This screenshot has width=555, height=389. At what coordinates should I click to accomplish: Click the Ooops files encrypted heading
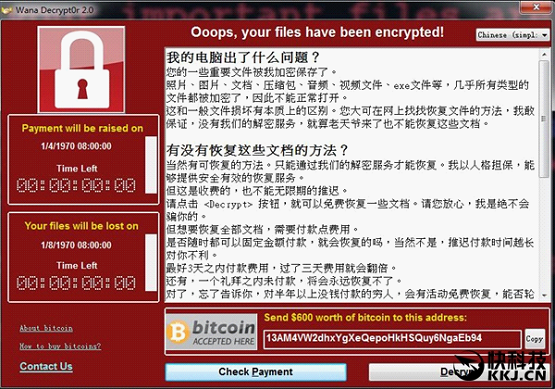click(x=317, y=32)
